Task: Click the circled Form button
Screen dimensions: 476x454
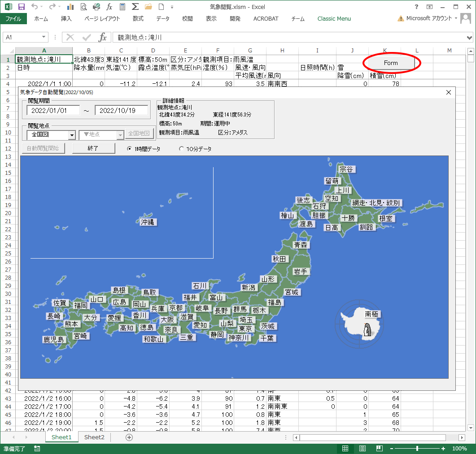Action: pyautogui.click(x=391, y=63)
